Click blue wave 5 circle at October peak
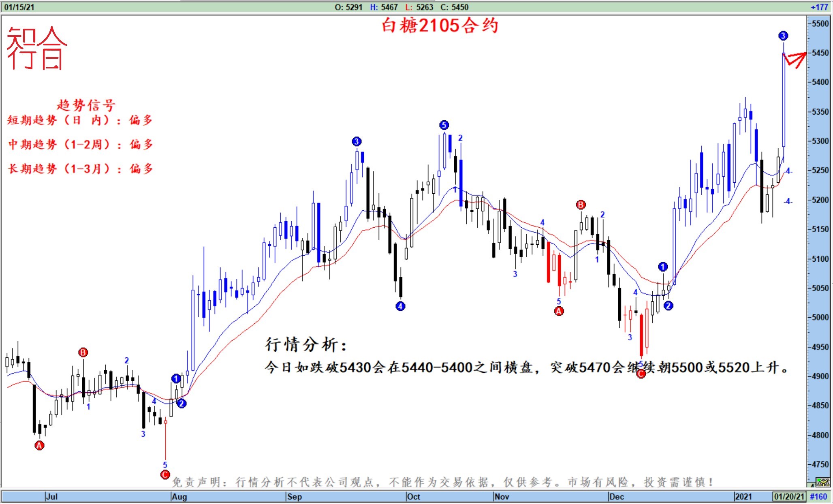The height and width of the screenshot is (504, 833). [444, 125]
